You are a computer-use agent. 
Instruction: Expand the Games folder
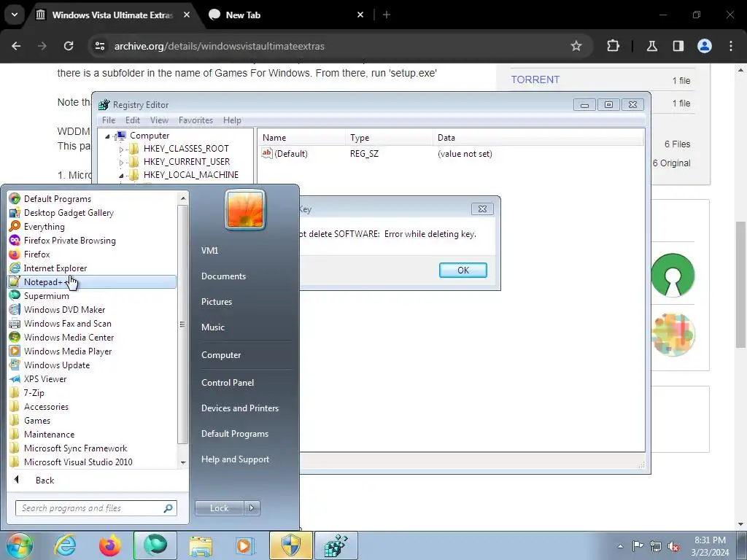pos(36,421)
